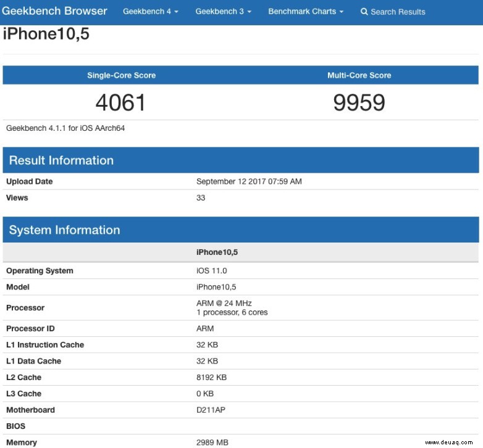
Task: Expand the Benchmark Charts dropdown
Action: (306, 12)
